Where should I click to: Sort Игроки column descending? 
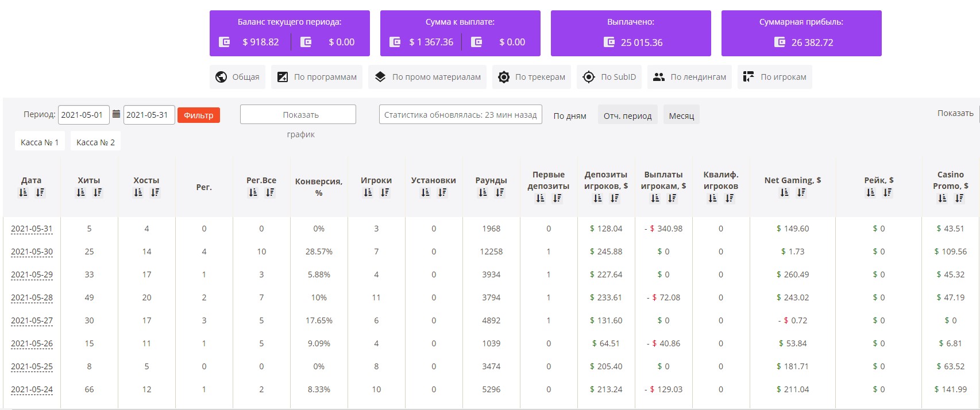pos(385,192)
